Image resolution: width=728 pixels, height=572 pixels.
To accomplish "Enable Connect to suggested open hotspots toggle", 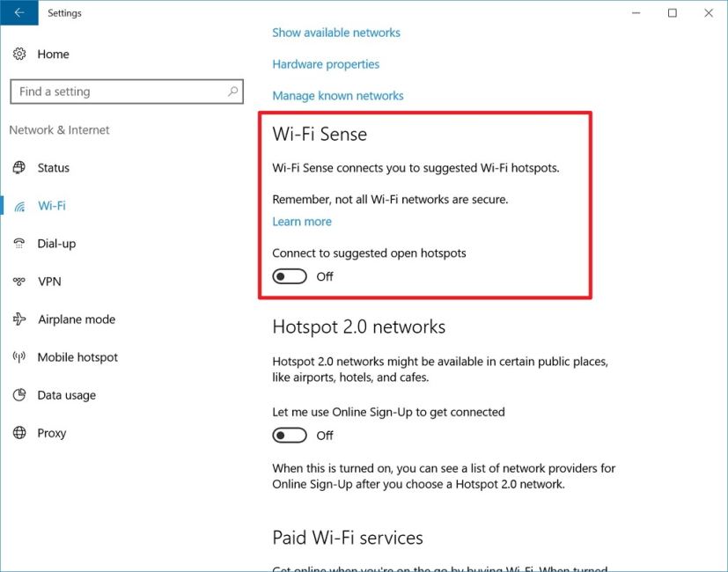I will coord(290,276).
